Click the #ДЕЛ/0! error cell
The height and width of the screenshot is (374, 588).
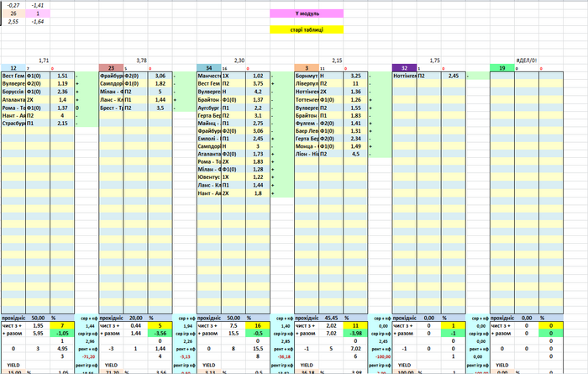pyautogui.click(x=527, y=61)
